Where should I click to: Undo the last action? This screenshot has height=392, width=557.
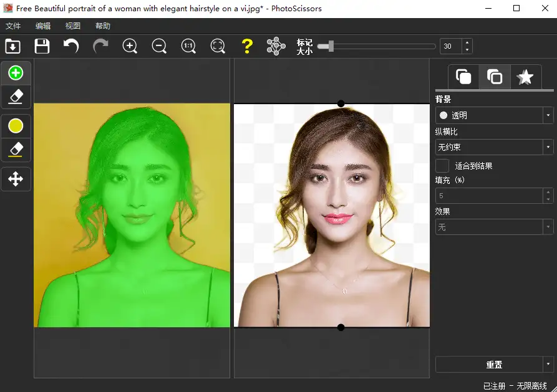[71, 46]
